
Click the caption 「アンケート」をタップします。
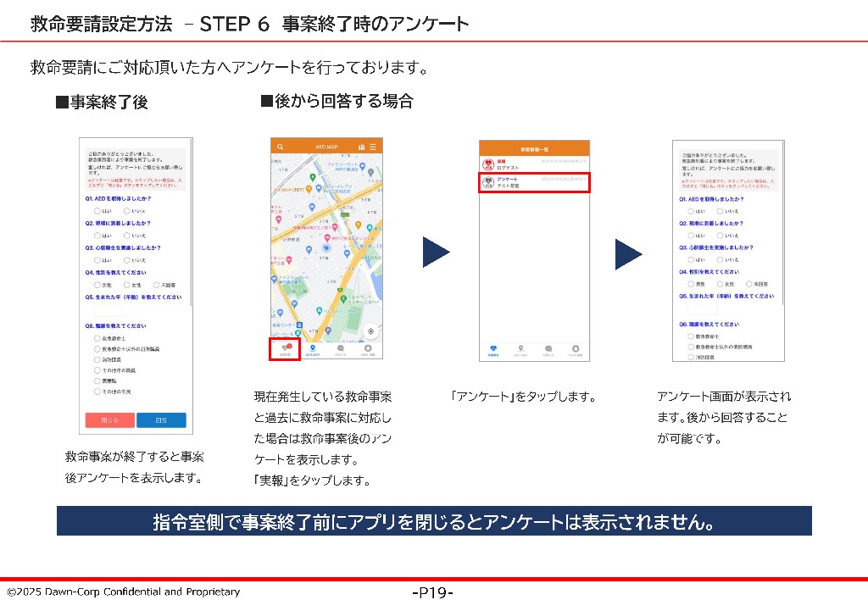[523, 397]
